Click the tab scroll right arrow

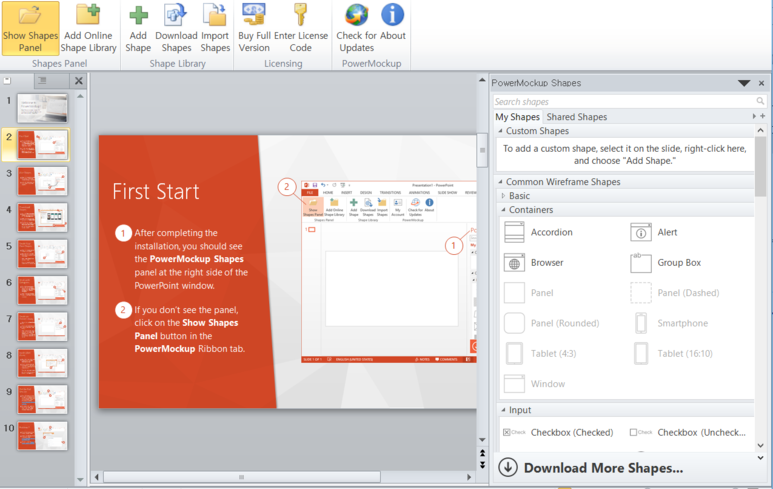pyautogui.click(x=754, y=116)
